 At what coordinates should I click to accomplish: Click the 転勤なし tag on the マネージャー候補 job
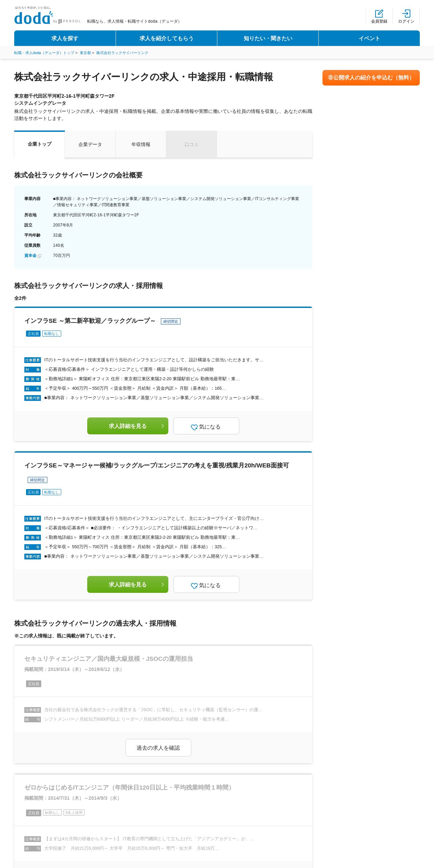[52, 492]
